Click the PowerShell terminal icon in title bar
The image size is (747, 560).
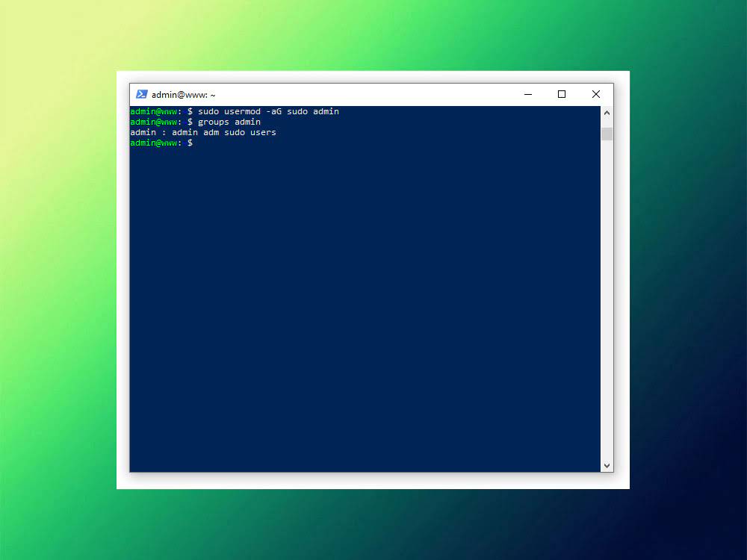pyautogui.click(x=142, y=94)
